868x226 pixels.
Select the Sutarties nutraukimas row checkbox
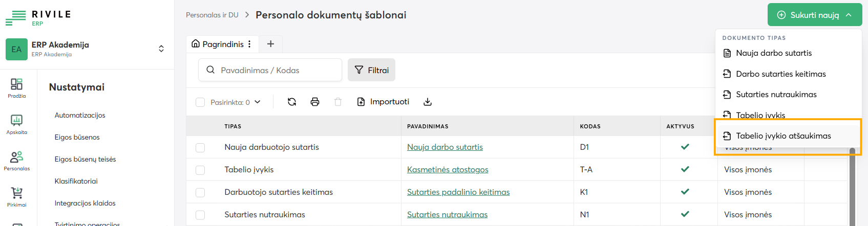pos(200,215)
